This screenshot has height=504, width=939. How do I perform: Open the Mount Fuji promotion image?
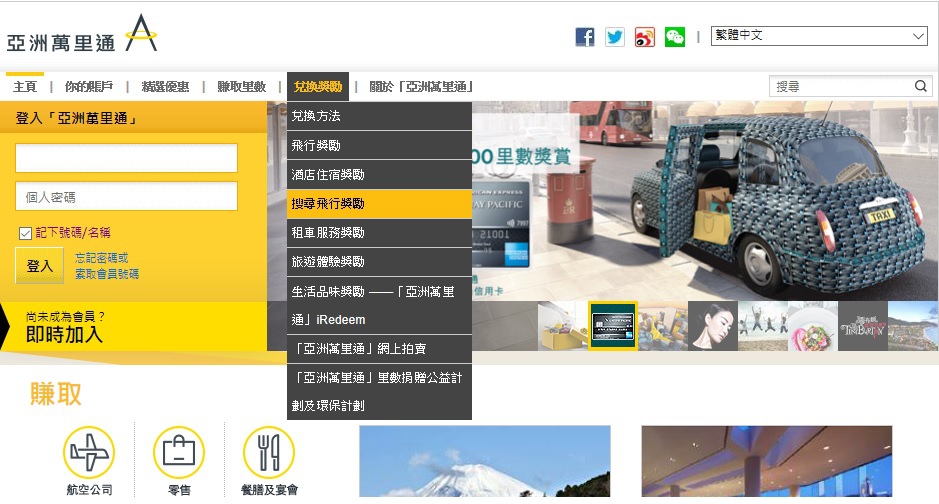click(484, 461)
